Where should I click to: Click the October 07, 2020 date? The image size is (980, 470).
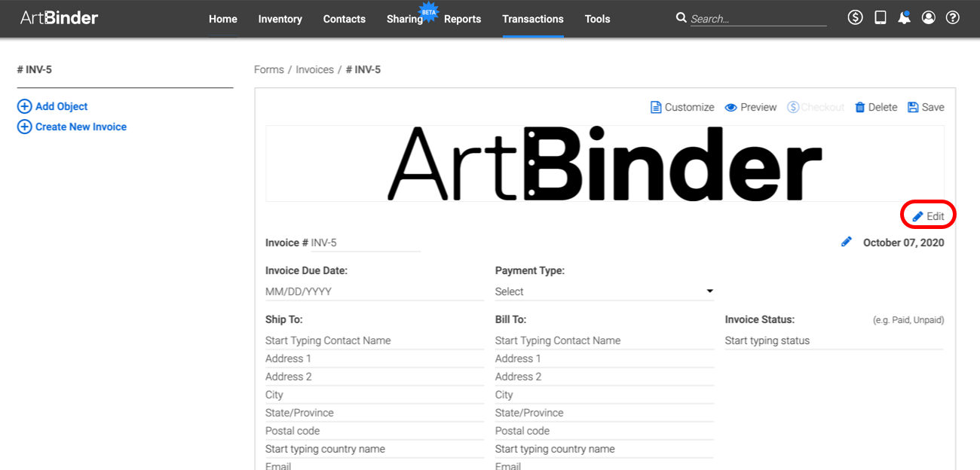click(903, 243)
